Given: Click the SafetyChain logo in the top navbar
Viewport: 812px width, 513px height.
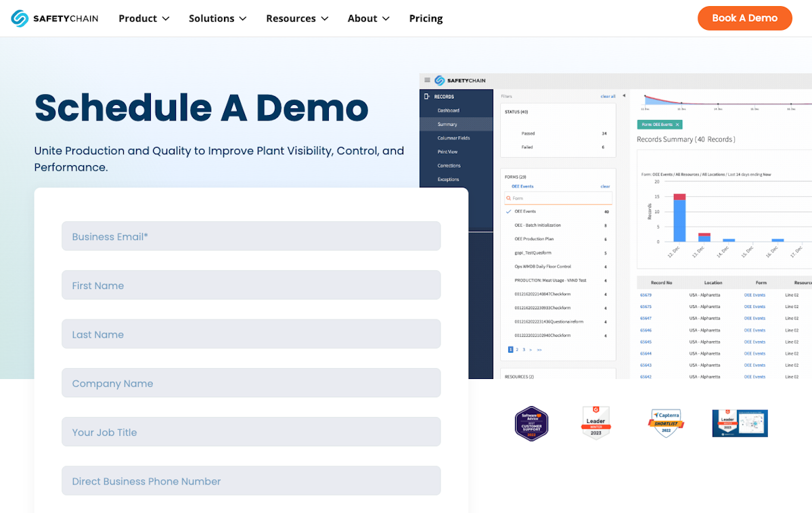Looking at the screenshot, I should (x=54, y=18).
